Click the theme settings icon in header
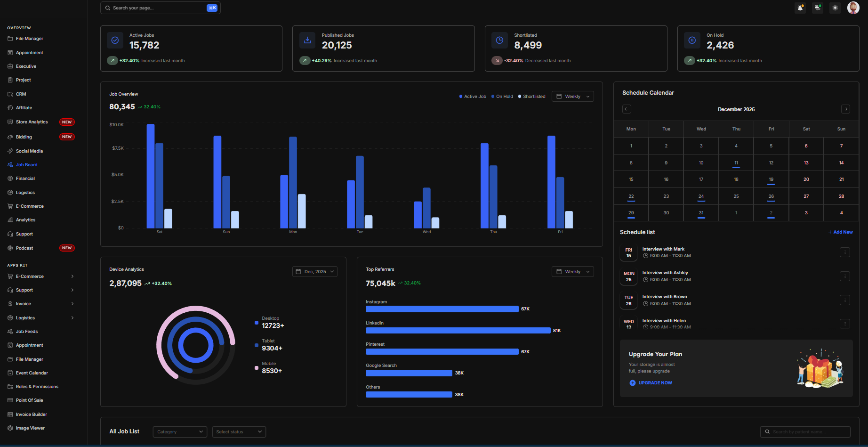The width and height of the screenshot is (868, 447). click(x=835, y=8)
